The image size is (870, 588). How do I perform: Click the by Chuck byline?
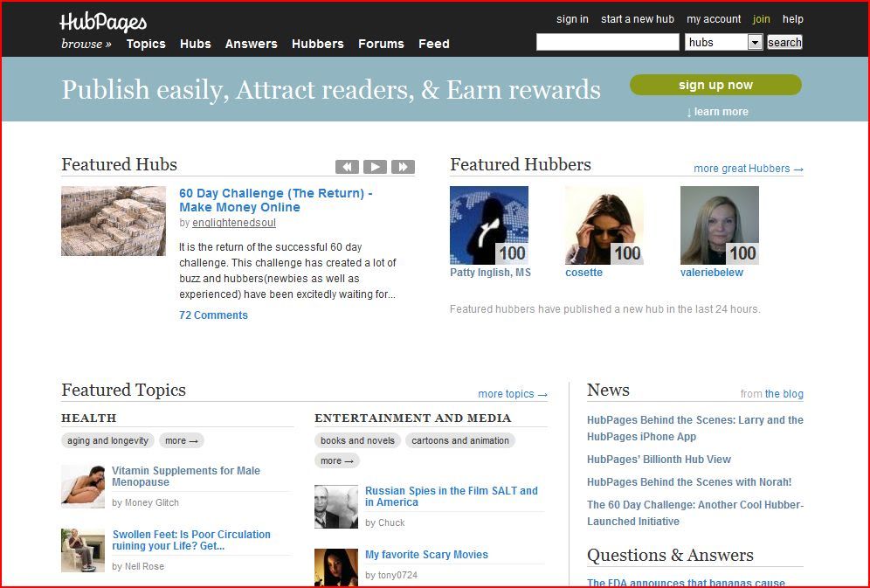pos(385,522)
